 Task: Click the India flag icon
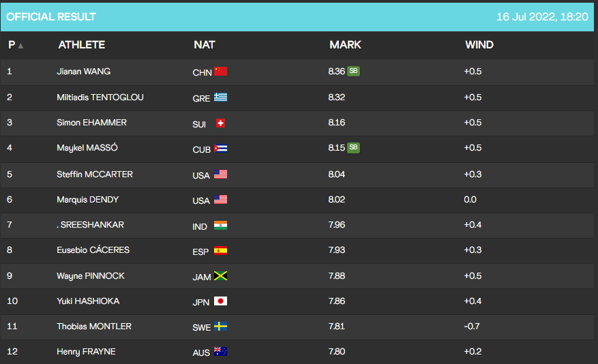[220, 225]
